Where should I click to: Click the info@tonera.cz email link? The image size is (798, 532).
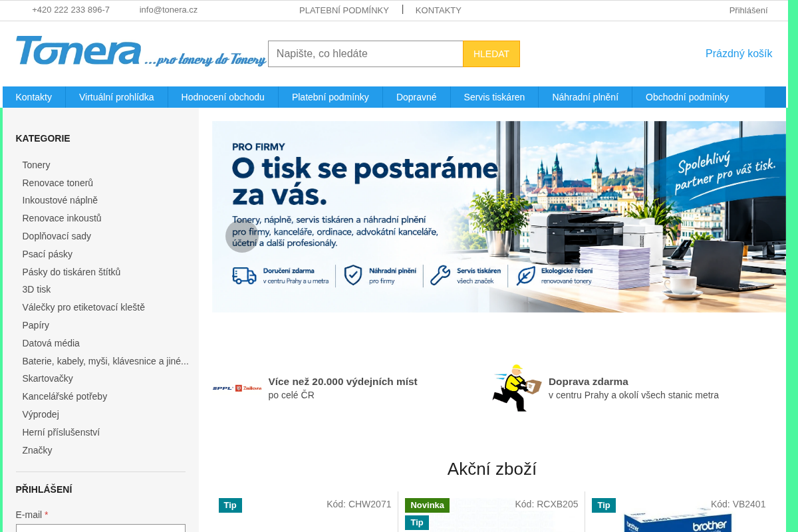point(168,10)
